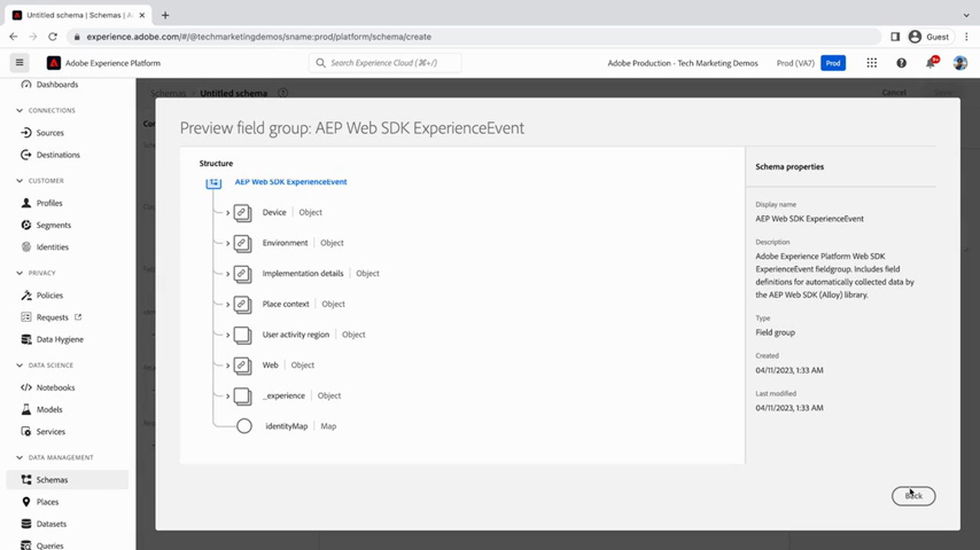Screen dimensions: 980x550
Task: Click the Schemas breadcrumb link
Action: [x=168, y=93]
